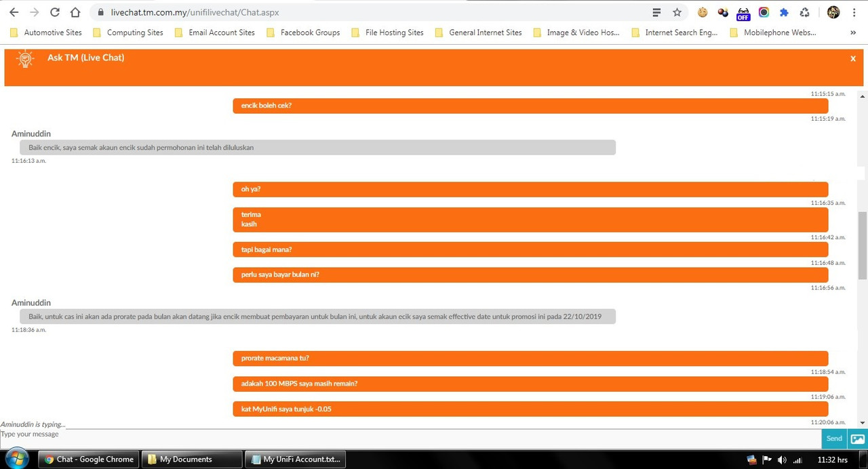
Task: Open General Internet Sites bookmark folder
Action: (x=479, y=32)
